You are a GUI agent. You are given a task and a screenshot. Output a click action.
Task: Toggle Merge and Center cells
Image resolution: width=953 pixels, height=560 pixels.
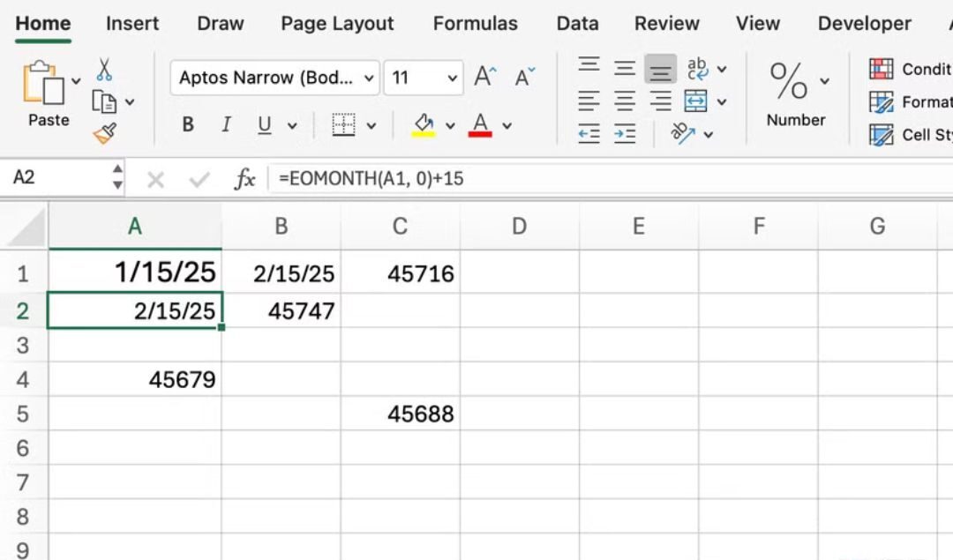coord(696,101)
